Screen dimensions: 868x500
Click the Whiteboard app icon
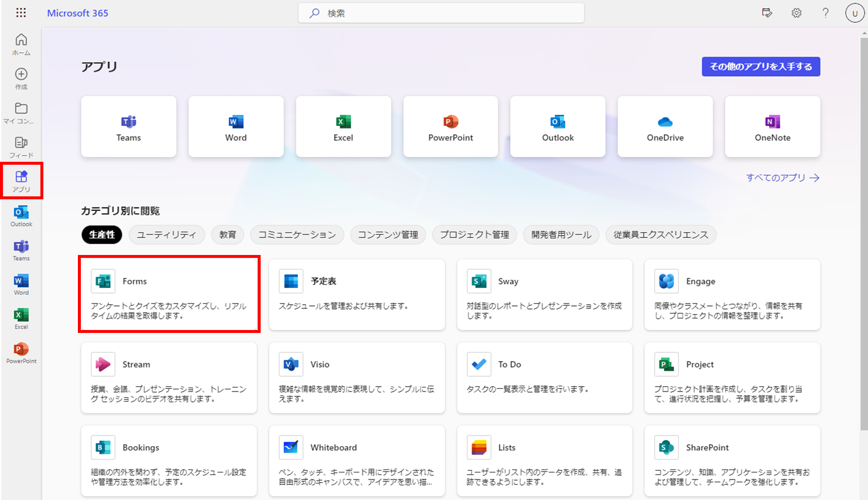pyautogui.click(x=291, y=448)
